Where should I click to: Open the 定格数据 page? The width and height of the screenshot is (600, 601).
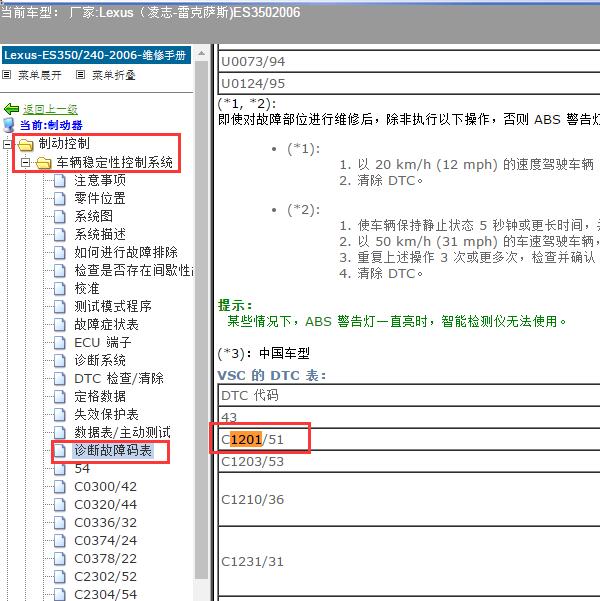(100, 396)
